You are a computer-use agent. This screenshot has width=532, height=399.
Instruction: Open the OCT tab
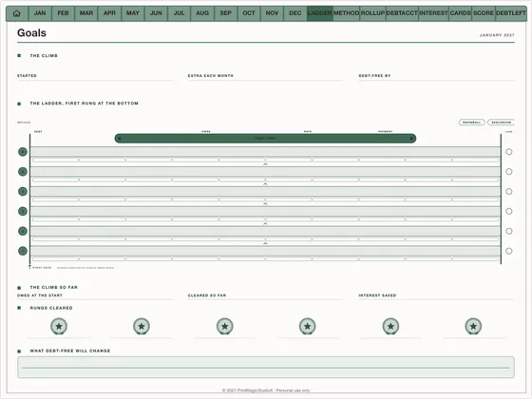click(249, 13)
